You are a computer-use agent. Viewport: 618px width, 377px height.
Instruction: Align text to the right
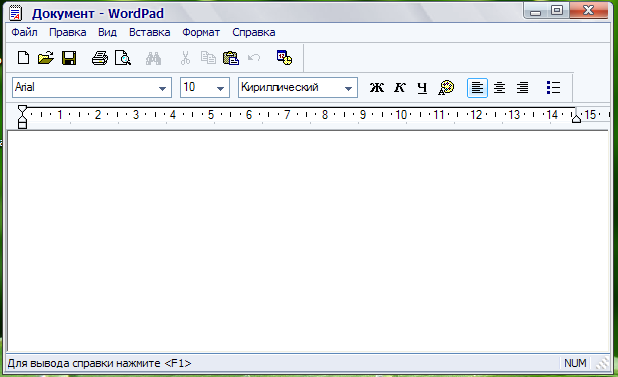522,87
